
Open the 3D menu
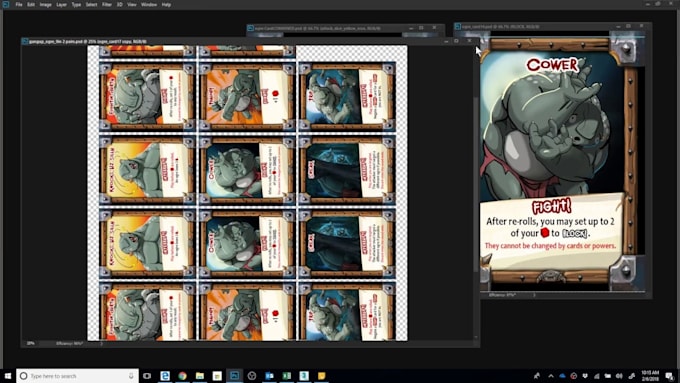click(x=120, y=4)
